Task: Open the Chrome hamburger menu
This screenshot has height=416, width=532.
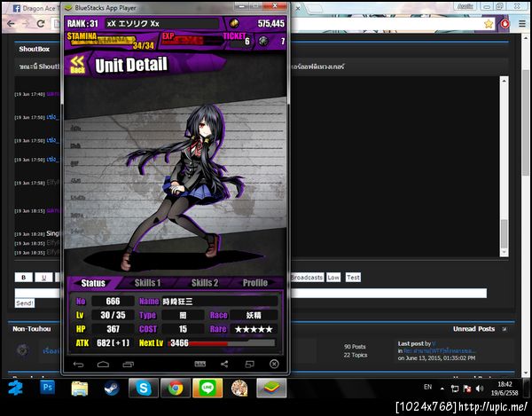Action: pos(522,24)
